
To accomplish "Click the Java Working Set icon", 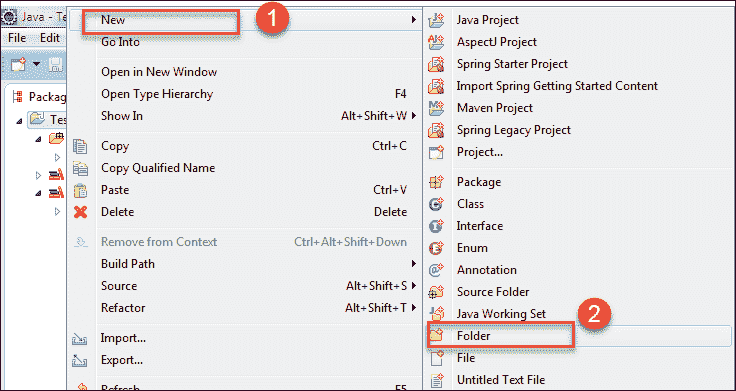I will pyautogui.click(x=437, y=314).
